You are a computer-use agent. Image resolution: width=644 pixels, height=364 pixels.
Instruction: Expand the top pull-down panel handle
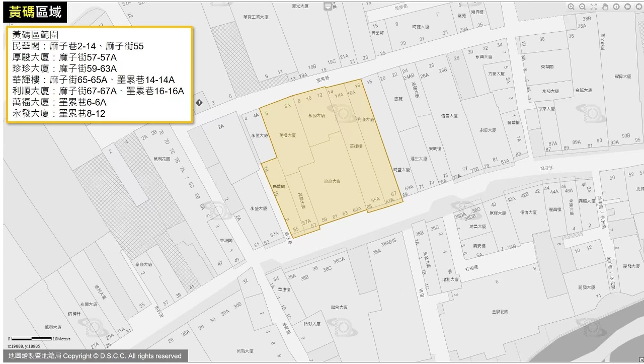point(329,6)
